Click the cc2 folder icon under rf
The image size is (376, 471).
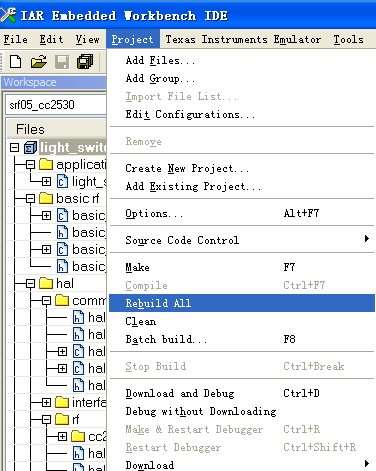click(78, 436)
